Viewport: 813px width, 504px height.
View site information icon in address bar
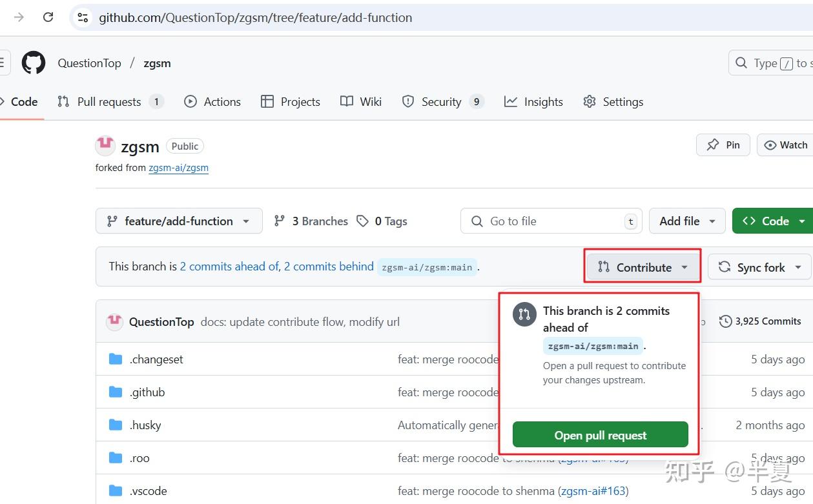[83, 17]
